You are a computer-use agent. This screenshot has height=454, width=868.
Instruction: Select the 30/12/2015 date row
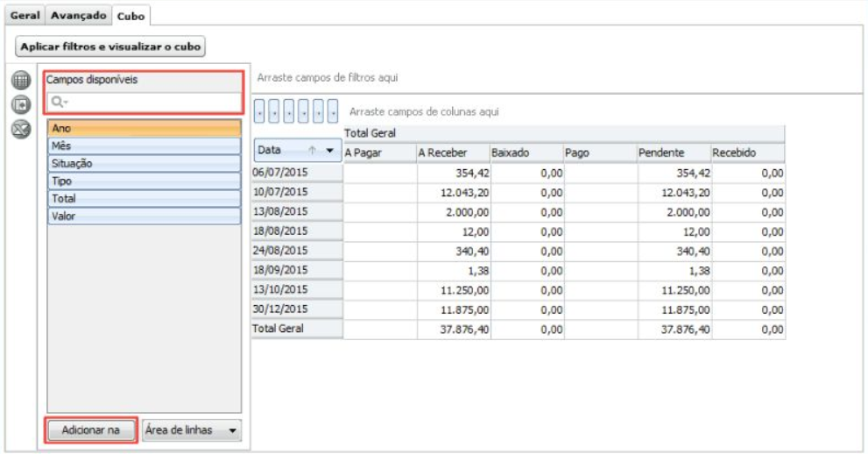[x=297, y=309]
